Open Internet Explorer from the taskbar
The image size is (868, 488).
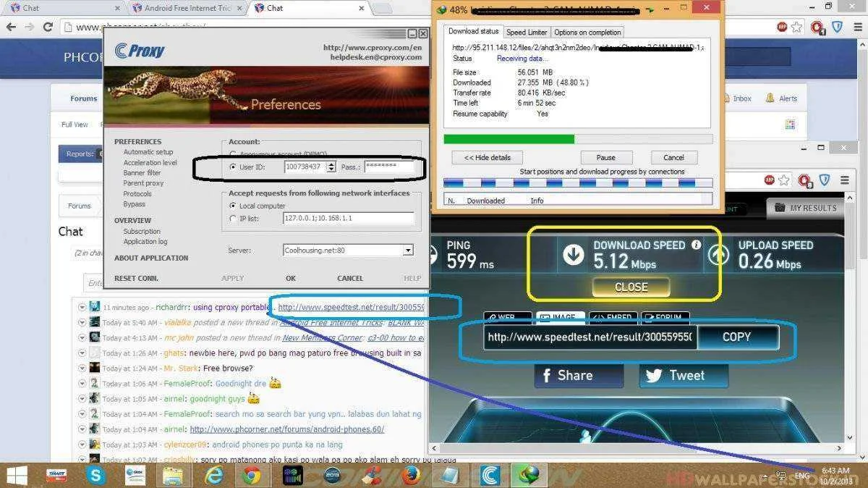[214, 475]
